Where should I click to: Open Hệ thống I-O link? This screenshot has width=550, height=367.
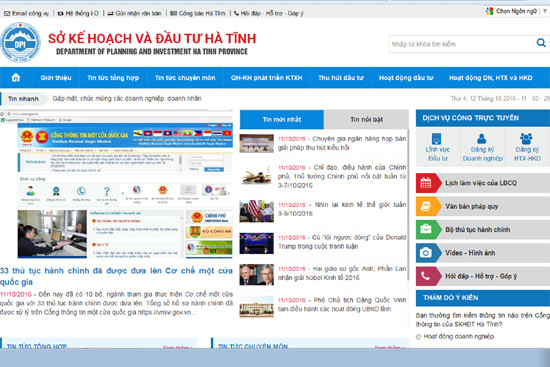78,13
